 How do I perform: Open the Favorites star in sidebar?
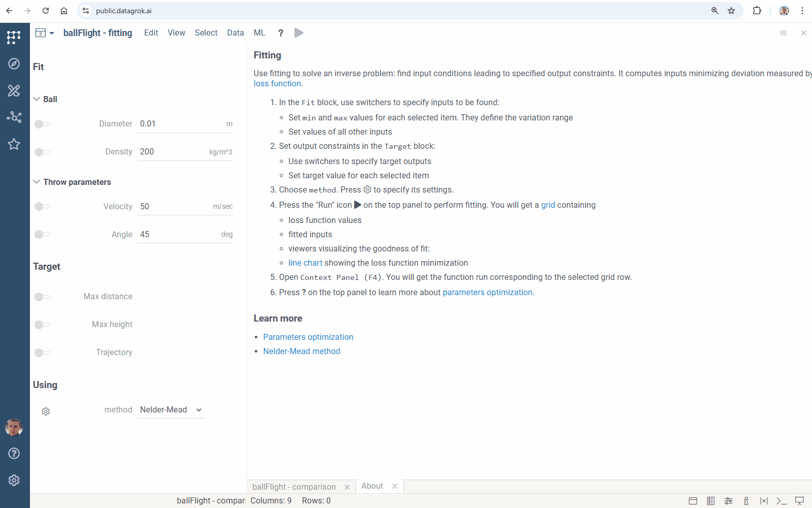tap(14, 144)
